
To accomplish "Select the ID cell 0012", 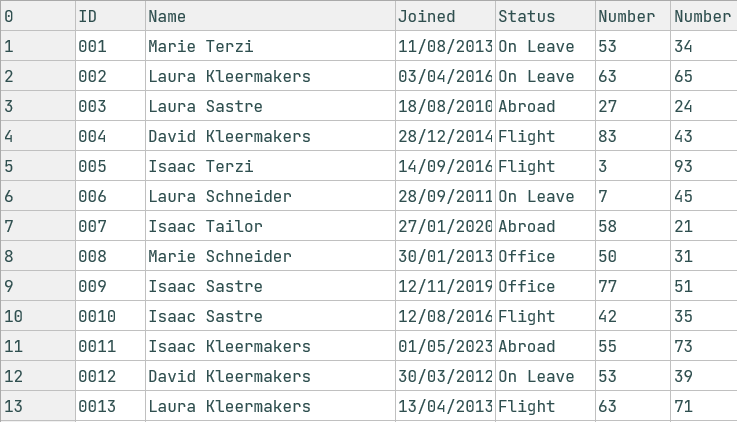I will pos(110,376).
